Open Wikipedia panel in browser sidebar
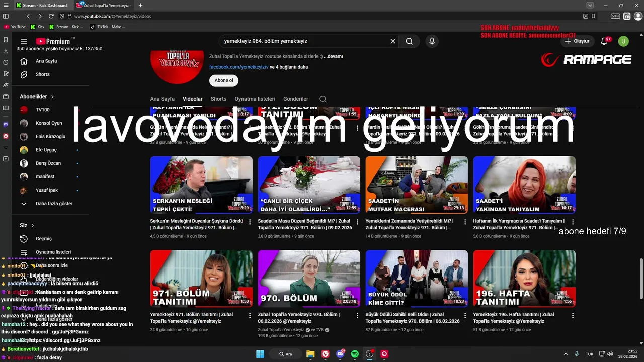The image size is (644, 362). tap(6, 147)
